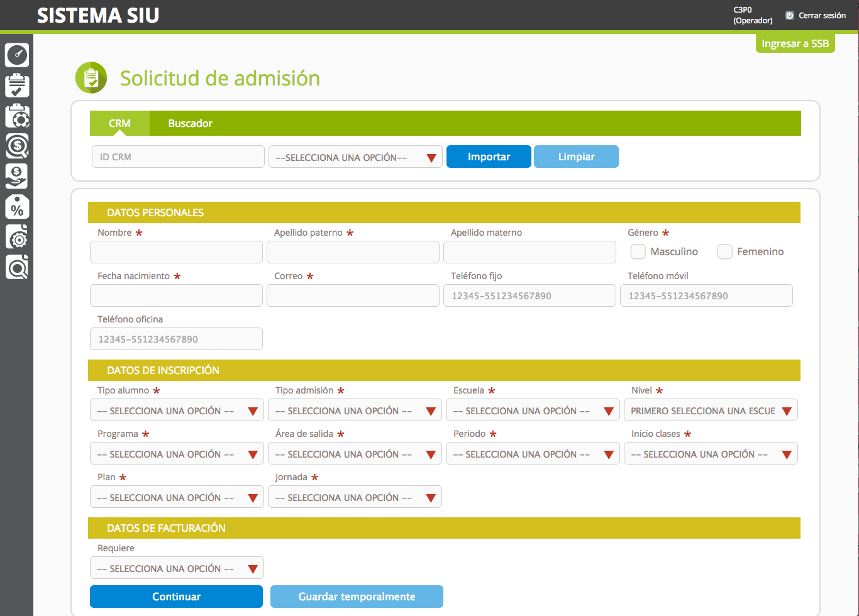Open the clipboard with gear sidebar icon

click(17, 116)
